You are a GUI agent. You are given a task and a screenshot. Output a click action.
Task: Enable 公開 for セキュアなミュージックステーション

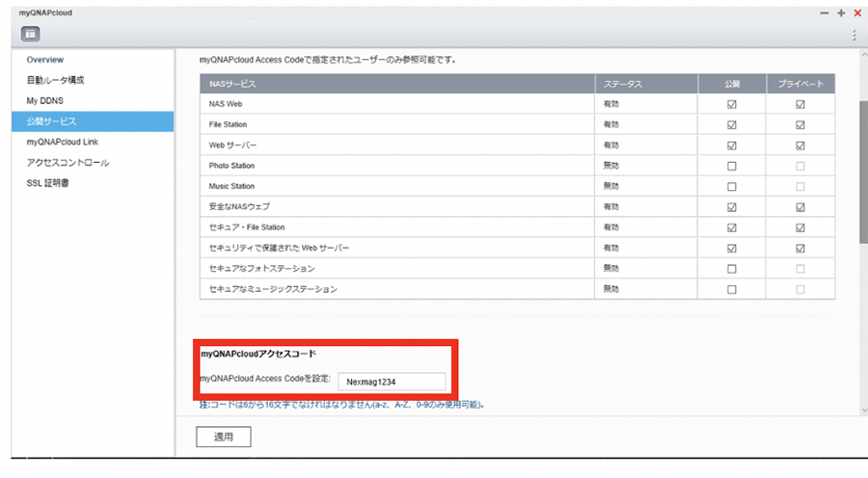732,289
